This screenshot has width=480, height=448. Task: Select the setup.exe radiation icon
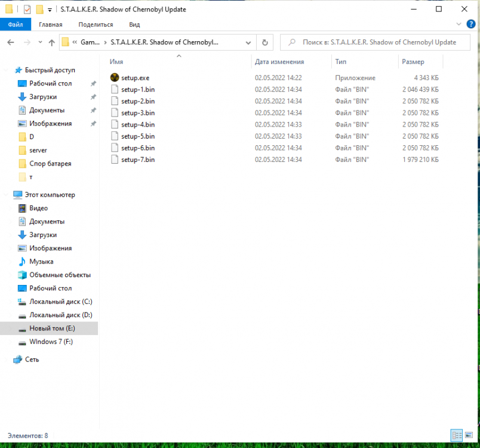[115, 78]
